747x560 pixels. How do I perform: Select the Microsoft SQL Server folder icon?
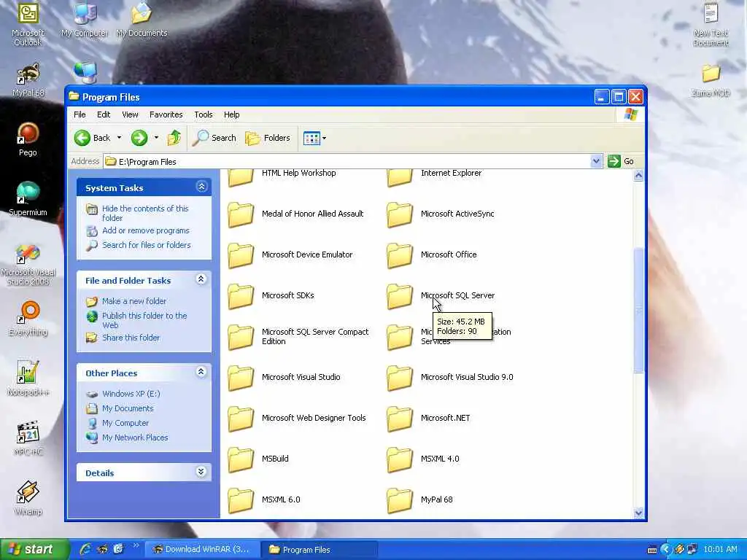pos(399,296)
